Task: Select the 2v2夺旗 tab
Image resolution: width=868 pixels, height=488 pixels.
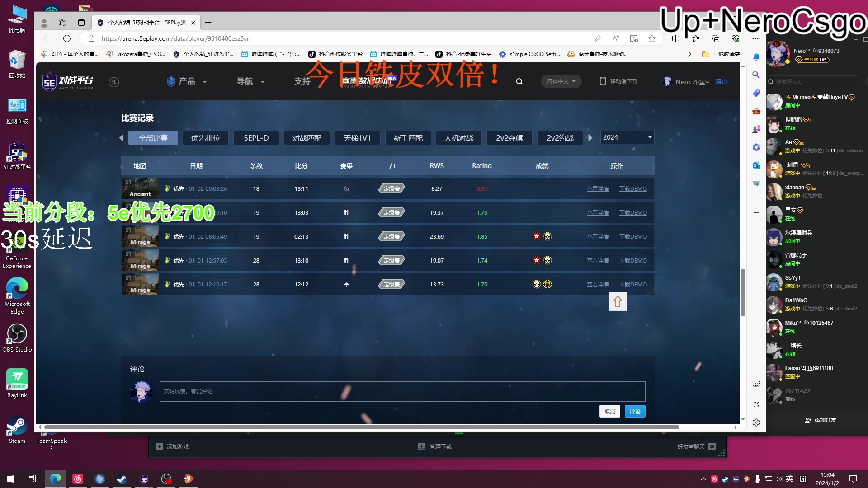Action: 509,138
